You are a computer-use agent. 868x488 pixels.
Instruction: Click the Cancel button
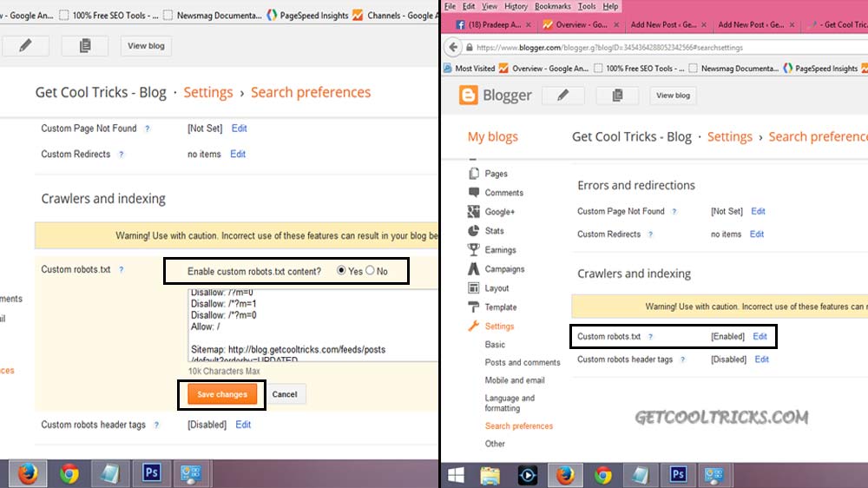pyautogui.click(x=285, y=394)
